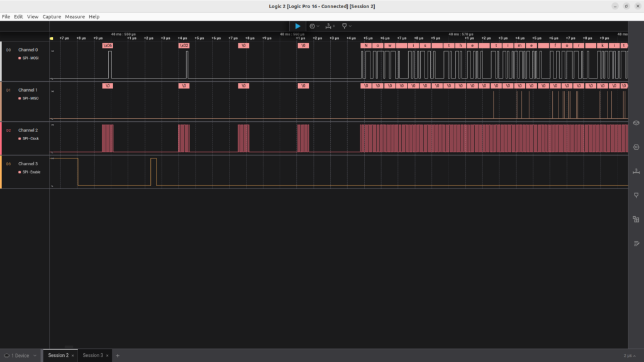Open Extensions panel in right sidebar

point(636,219)
